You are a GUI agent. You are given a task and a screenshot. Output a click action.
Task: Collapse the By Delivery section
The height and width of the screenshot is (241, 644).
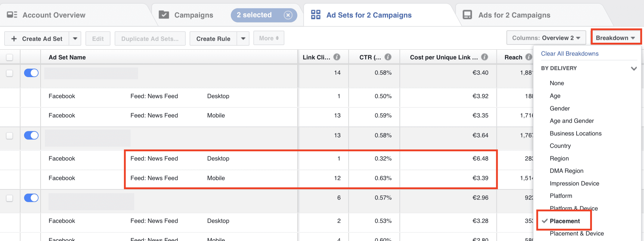(633, 68)
